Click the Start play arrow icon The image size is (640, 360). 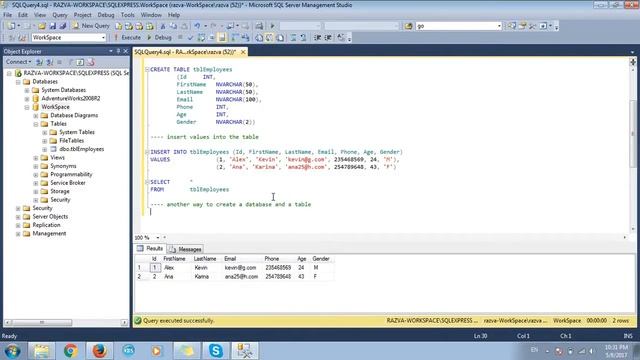point(272,26)
